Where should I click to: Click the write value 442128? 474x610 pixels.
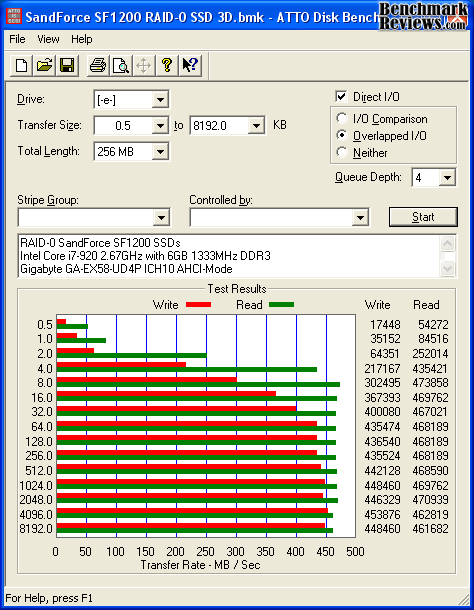[x=382, y=471]
